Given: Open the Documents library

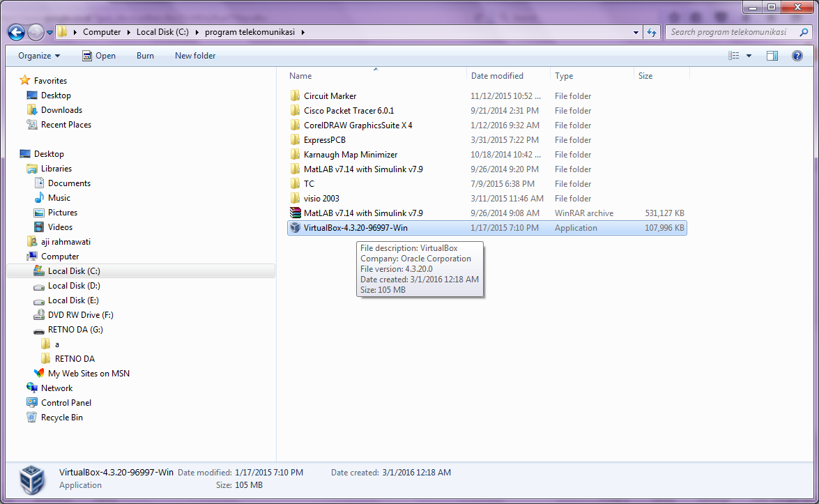Looking at the screenshot, I should (x=69, y=183).
